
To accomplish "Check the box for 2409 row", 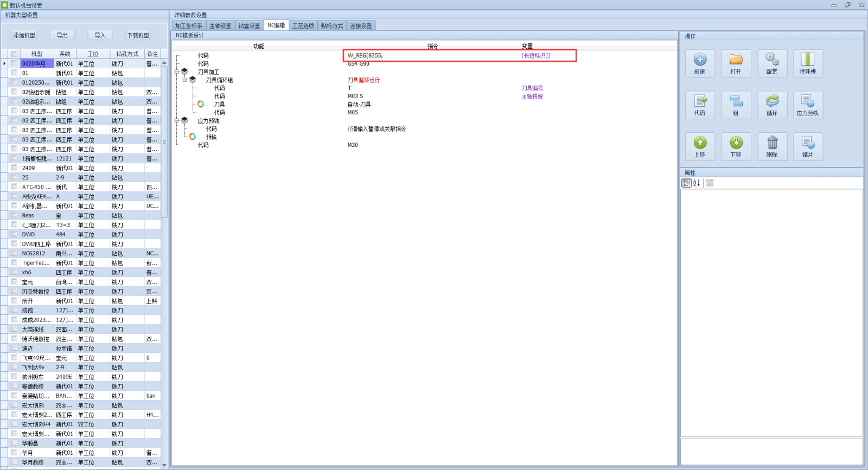I will 14,168.
